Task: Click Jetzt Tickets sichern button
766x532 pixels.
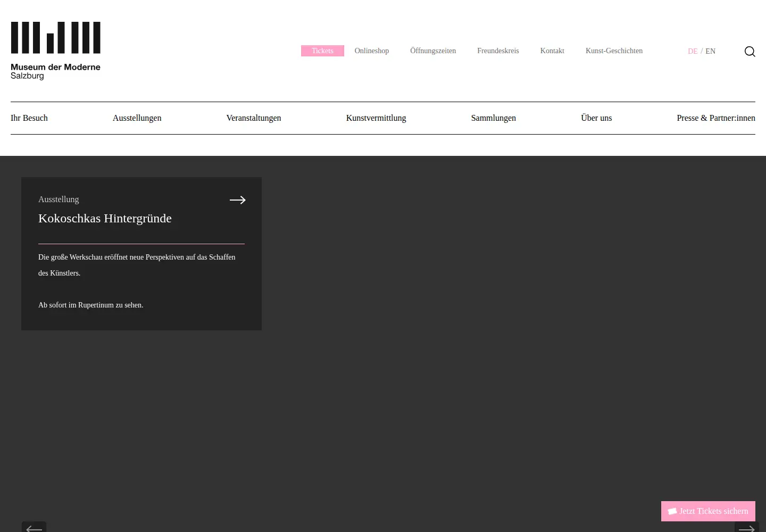Action: [x=708, y=511]
